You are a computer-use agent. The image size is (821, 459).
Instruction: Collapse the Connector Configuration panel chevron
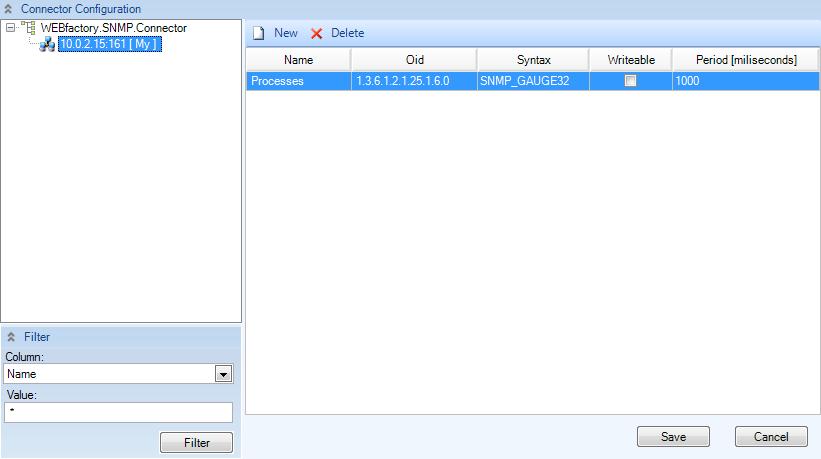(x=9, y=9)
